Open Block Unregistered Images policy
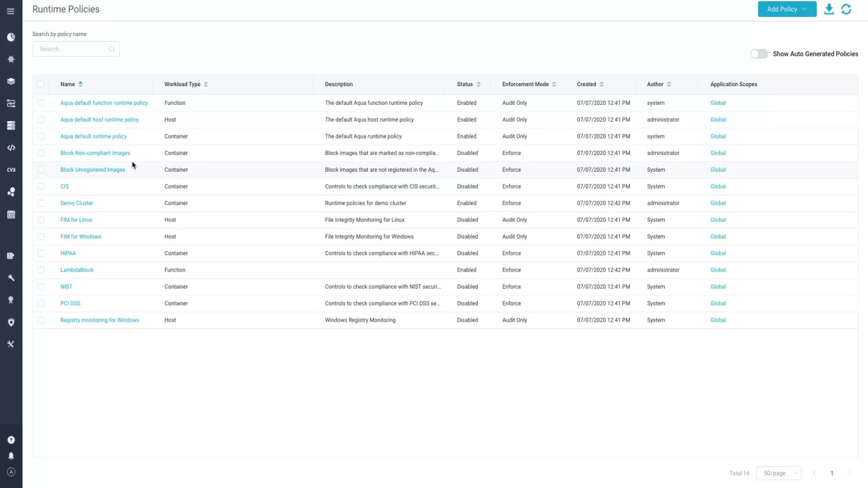Viewport: 868px width, 488px height. 93,170
